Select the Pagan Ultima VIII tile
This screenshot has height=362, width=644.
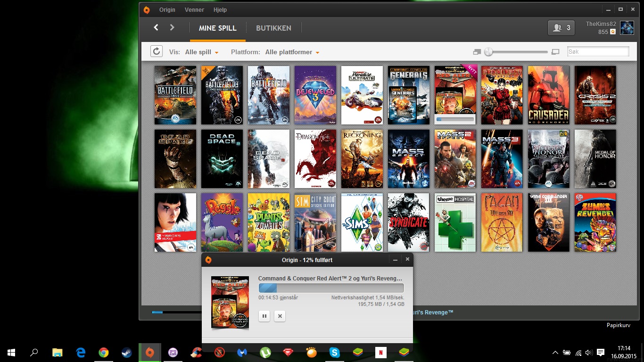(x=502, y=222)
